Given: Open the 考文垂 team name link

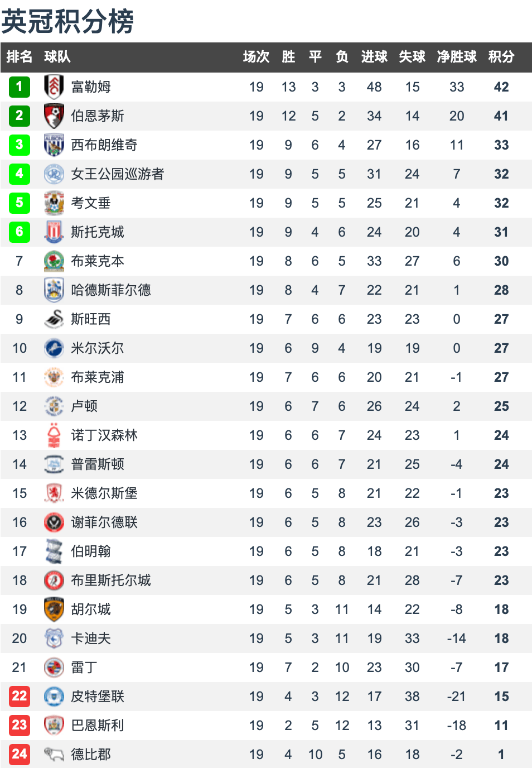Looking at the screenshot, I should click(91, 203).
